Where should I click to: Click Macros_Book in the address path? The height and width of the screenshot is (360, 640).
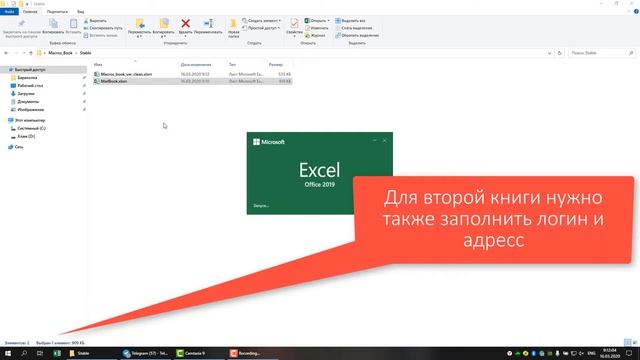60,53
